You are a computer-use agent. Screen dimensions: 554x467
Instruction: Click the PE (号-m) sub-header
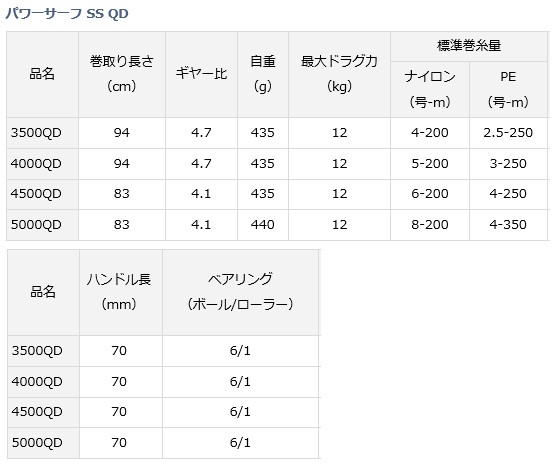click(x=508, y=89)
